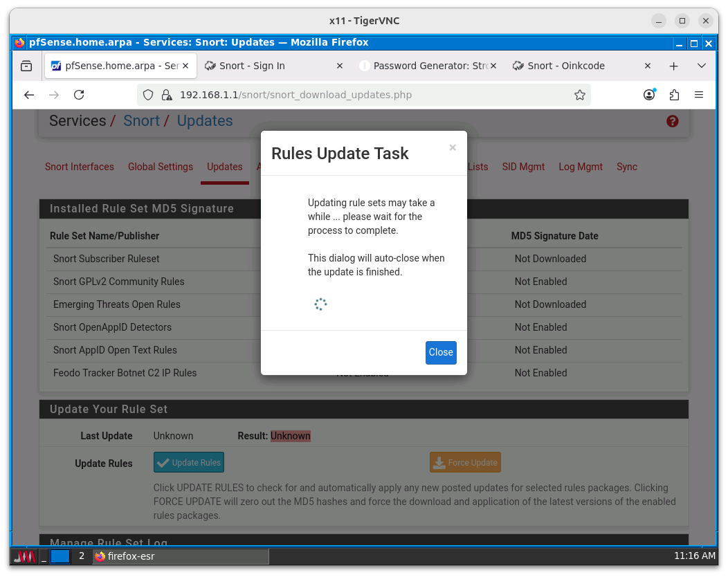Click the Snort breadcrumb link

tap(141, 120)
